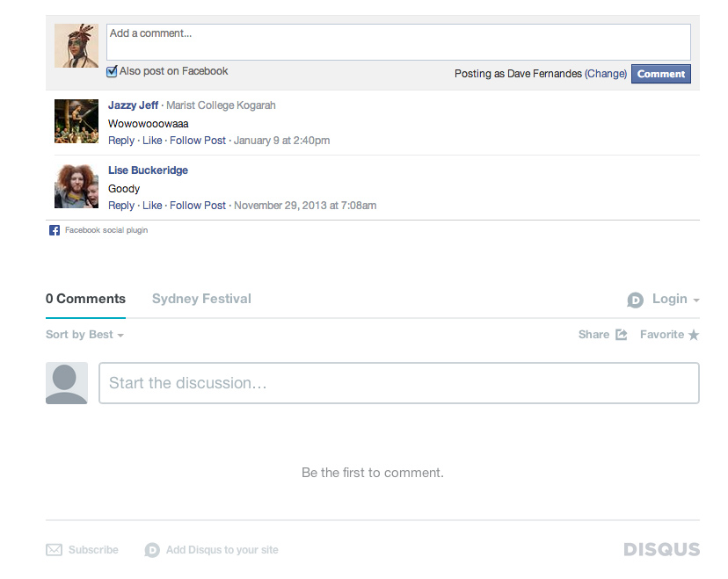Screen dimensions: 728x579
Task: Click the Share arrow icon
Action: pyautogui.click(x=622, y=335)
